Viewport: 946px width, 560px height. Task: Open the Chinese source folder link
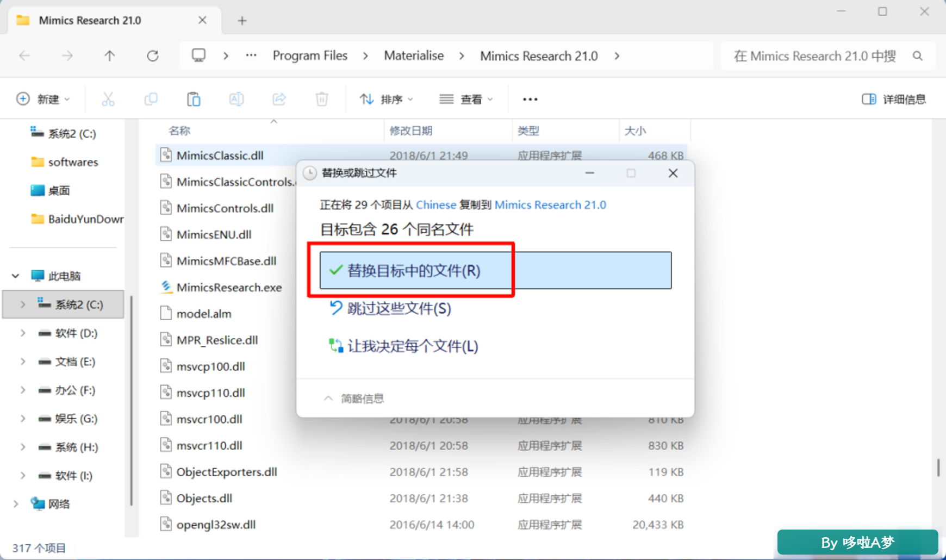(x=436, y=204)
